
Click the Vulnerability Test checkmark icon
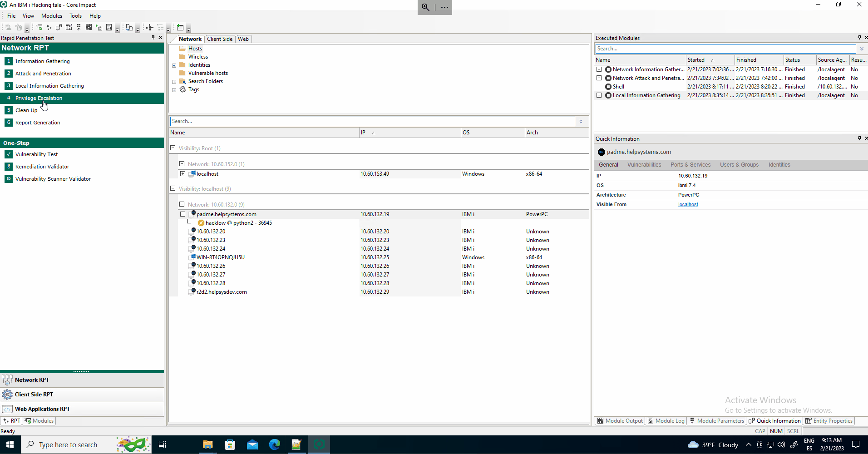(9, 154)
